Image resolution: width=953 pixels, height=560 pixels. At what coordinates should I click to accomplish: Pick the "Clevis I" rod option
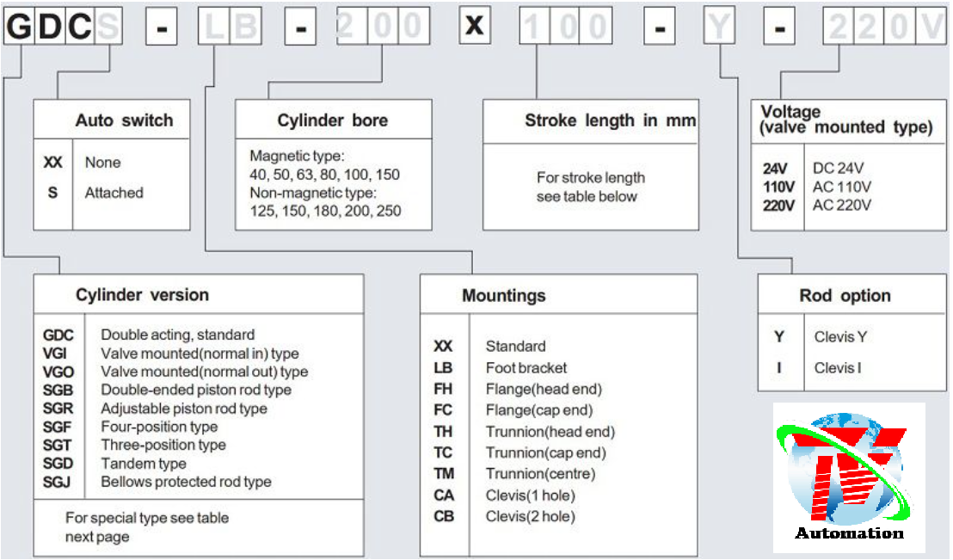point(837,367)
